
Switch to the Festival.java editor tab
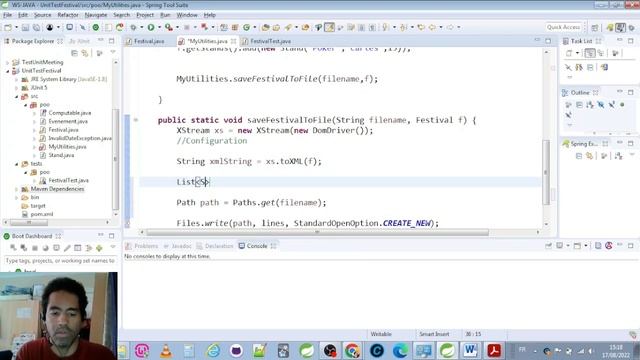coord(145,41)
